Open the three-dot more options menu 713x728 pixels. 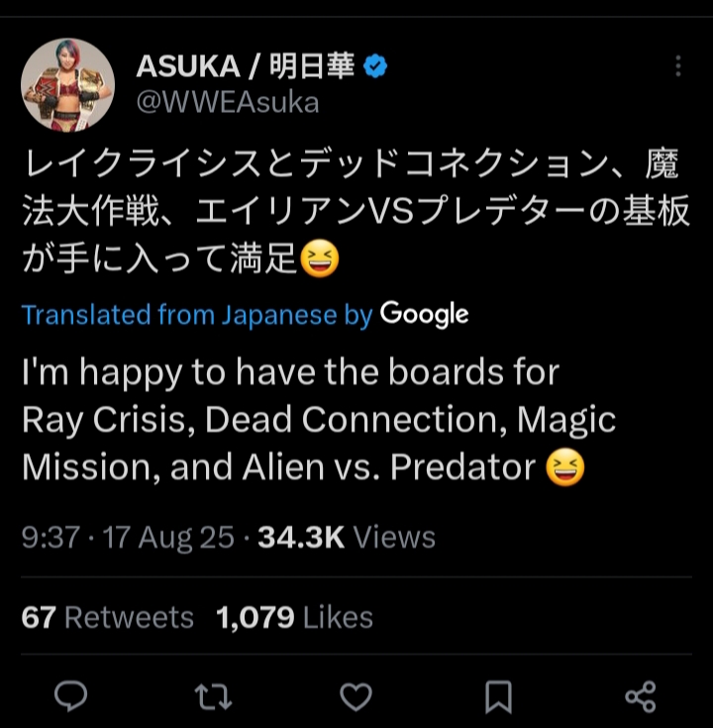678,66
